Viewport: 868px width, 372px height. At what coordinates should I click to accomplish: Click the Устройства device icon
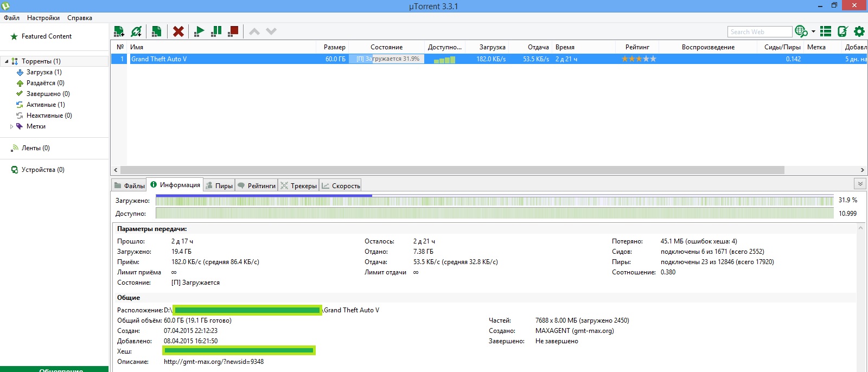(x=15, y=170)
